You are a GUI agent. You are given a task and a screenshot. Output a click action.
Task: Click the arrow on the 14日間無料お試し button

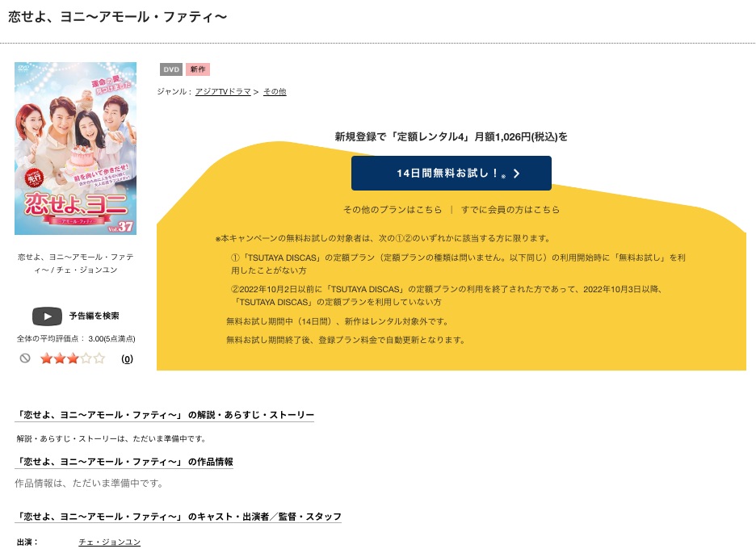(516, 174)
